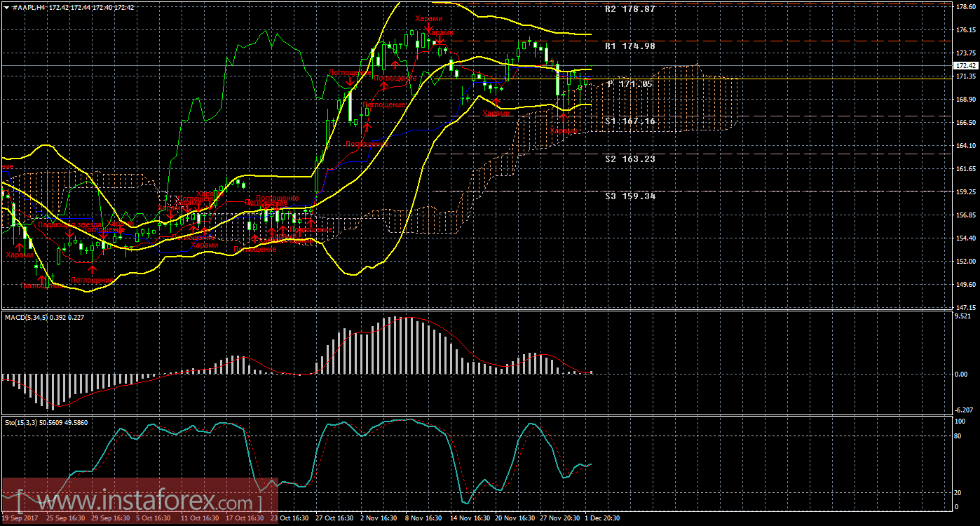This screenshot has height=526, width=980.
Task: Select the S3 159.34 support label
Action: (x=629, y=196)
